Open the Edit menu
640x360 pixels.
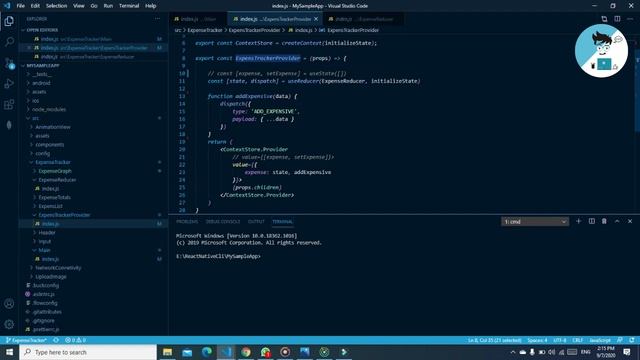pyautogui.click(x=35, y=6)
